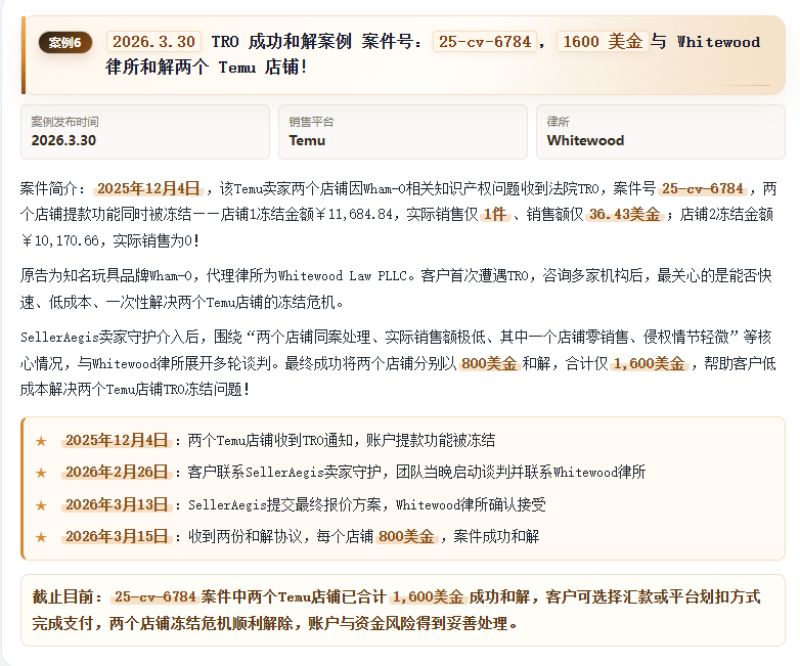This screenshot has width=800, height=666.
Task: Click timeline text SellerAegis提交最终报价方案
Action: (284, 505)
